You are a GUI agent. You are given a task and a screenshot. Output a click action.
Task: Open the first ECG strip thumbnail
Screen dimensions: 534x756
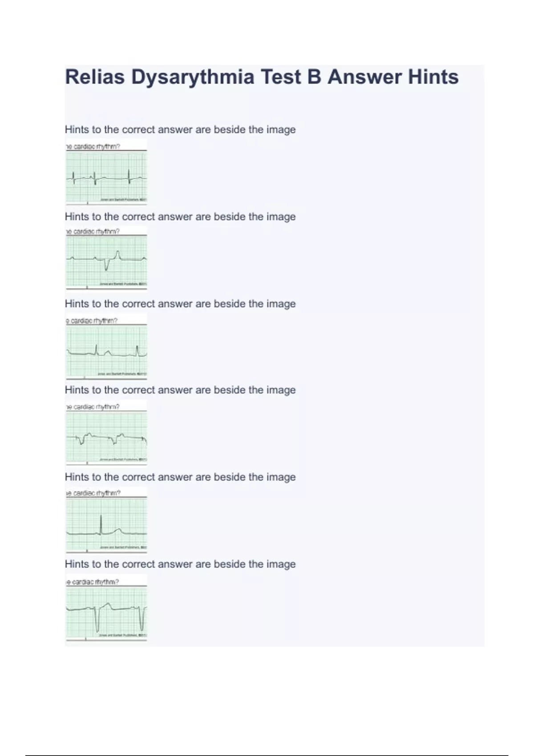coord(106,177)
